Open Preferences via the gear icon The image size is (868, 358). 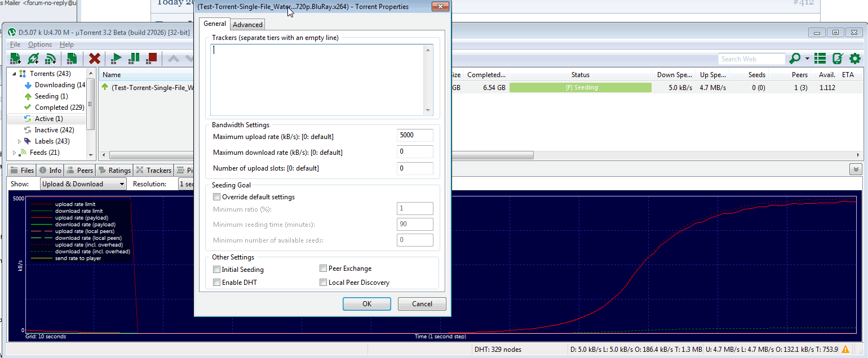[855, 59]
